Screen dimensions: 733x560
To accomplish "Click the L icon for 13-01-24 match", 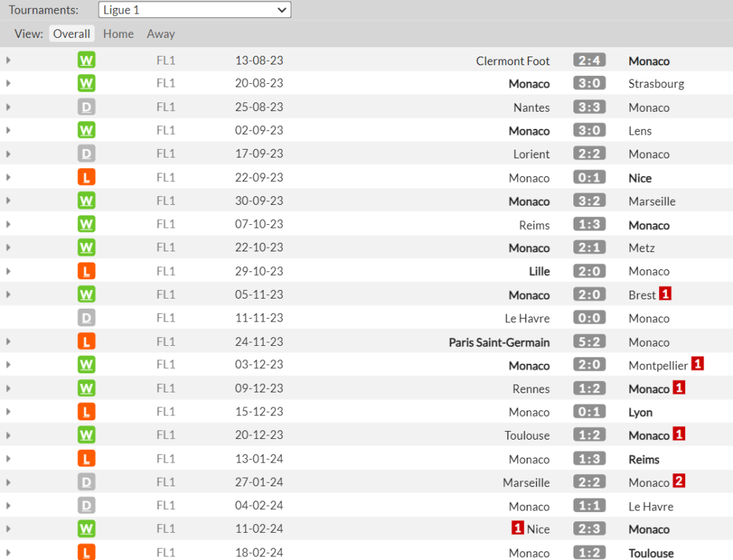I will tap(87, 458).
